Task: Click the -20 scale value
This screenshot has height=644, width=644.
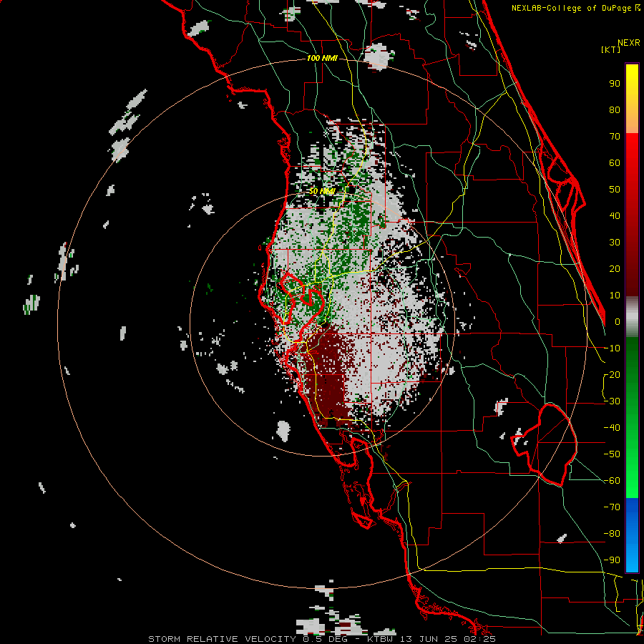Action: point(612,375)
